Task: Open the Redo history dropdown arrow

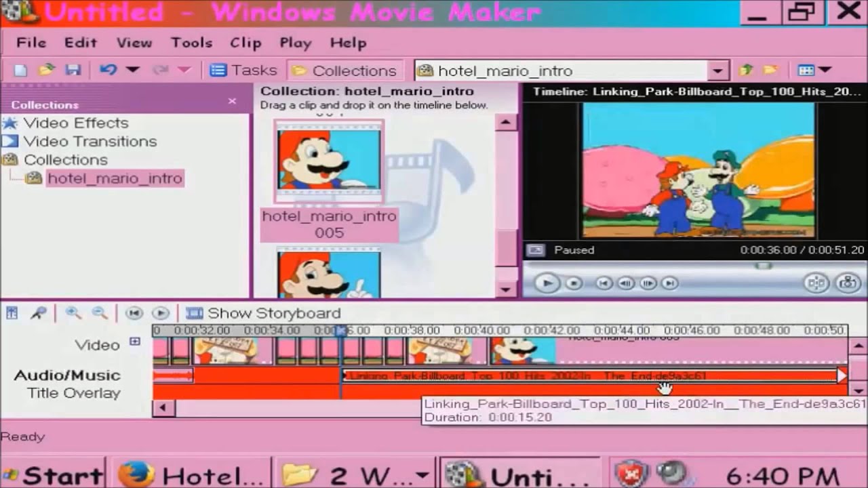Action: (184, 70)
